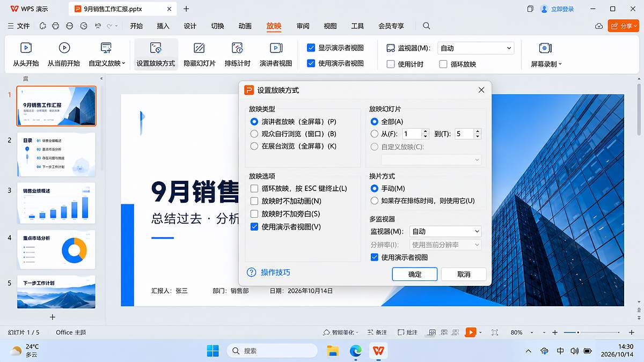Select the 从(F) slide range radio
This screenshot has height=362, width=644.
tap(375, 134)
